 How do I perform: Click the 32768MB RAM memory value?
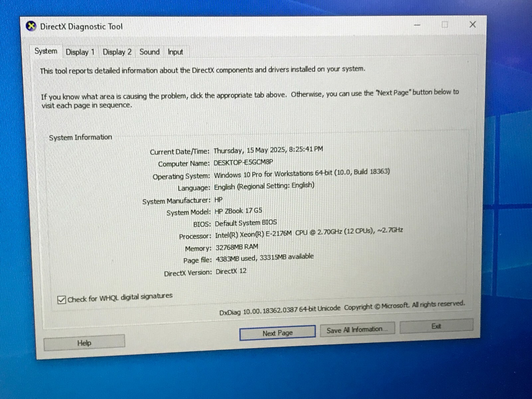[x=237, y=247]
